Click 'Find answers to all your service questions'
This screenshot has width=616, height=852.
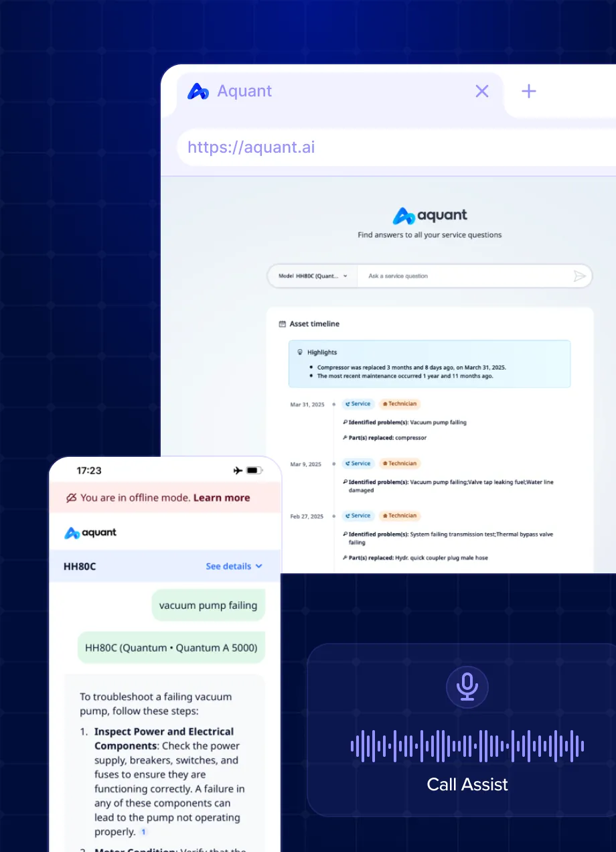tap(430, 235)
